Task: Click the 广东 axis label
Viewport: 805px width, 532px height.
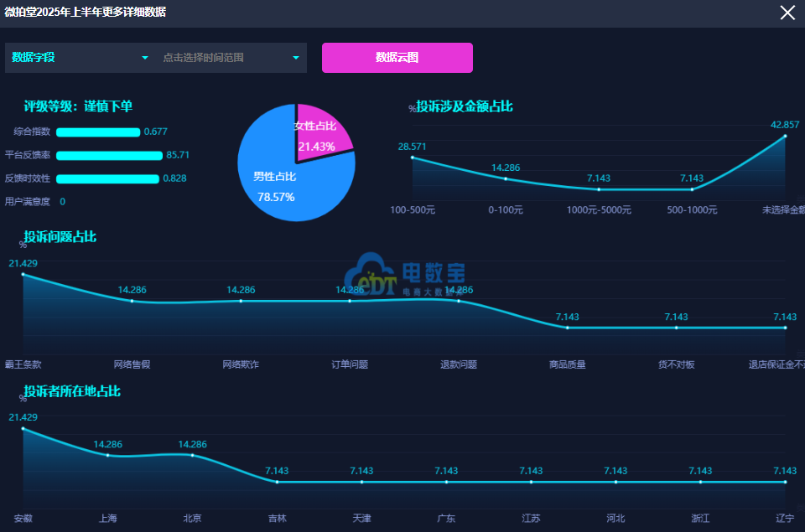Action: tap(446, 518)
